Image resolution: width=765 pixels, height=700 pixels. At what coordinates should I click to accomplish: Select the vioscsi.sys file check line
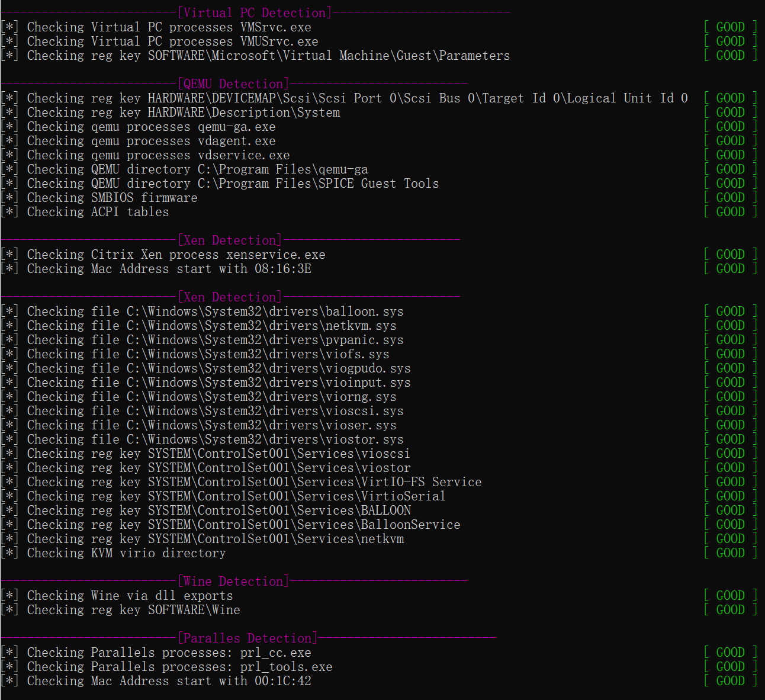(202, 411)
